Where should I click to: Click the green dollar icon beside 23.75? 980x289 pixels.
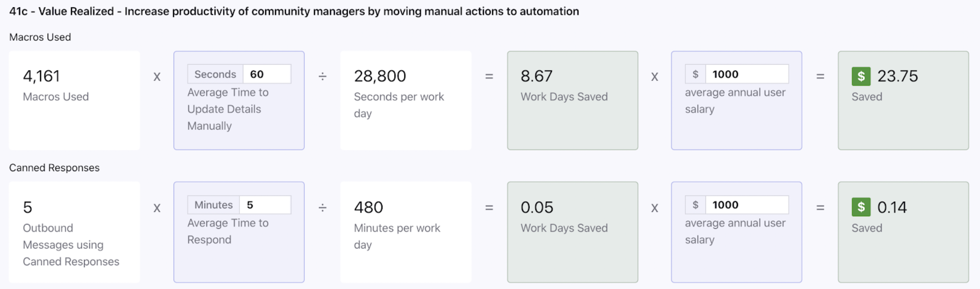point(861,76)
